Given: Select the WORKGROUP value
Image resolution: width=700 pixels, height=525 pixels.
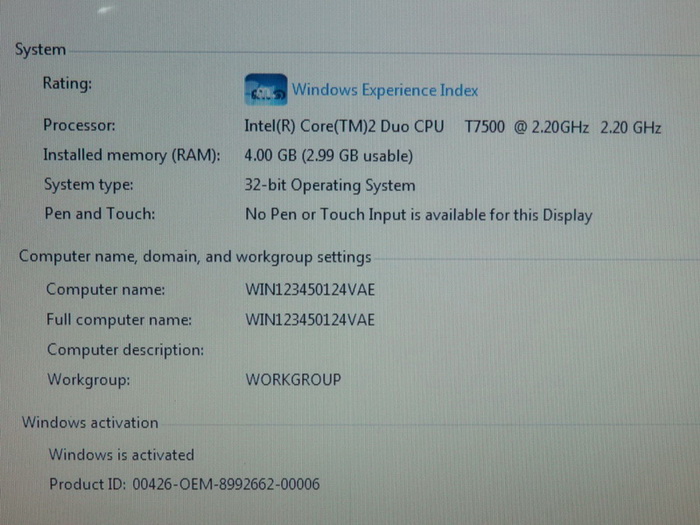Looking at the screenshot, I should 293,380.
